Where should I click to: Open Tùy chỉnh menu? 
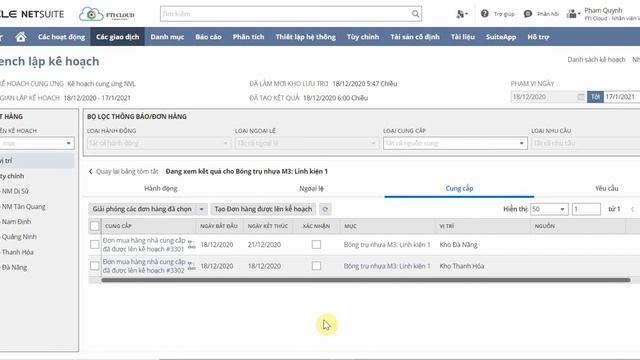pos(363,37)
